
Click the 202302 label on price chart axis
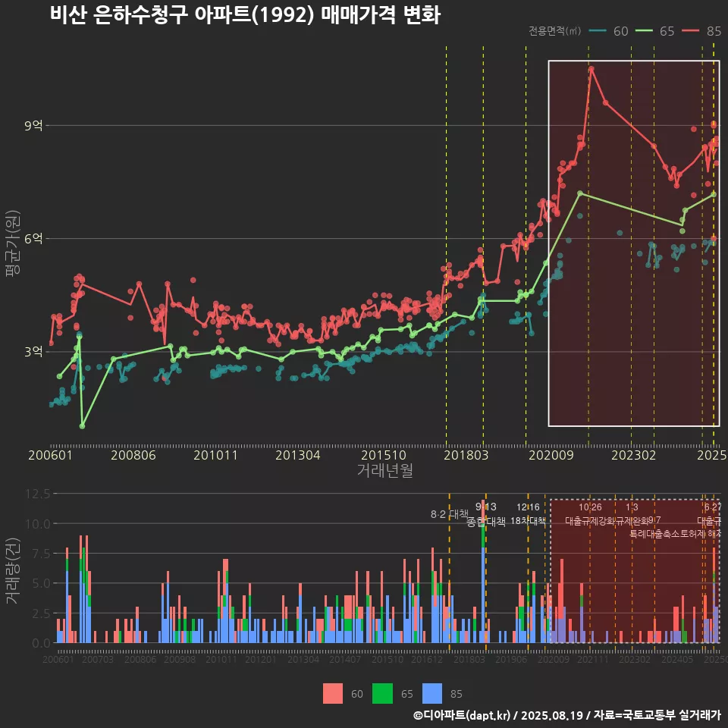pos(633,455)
